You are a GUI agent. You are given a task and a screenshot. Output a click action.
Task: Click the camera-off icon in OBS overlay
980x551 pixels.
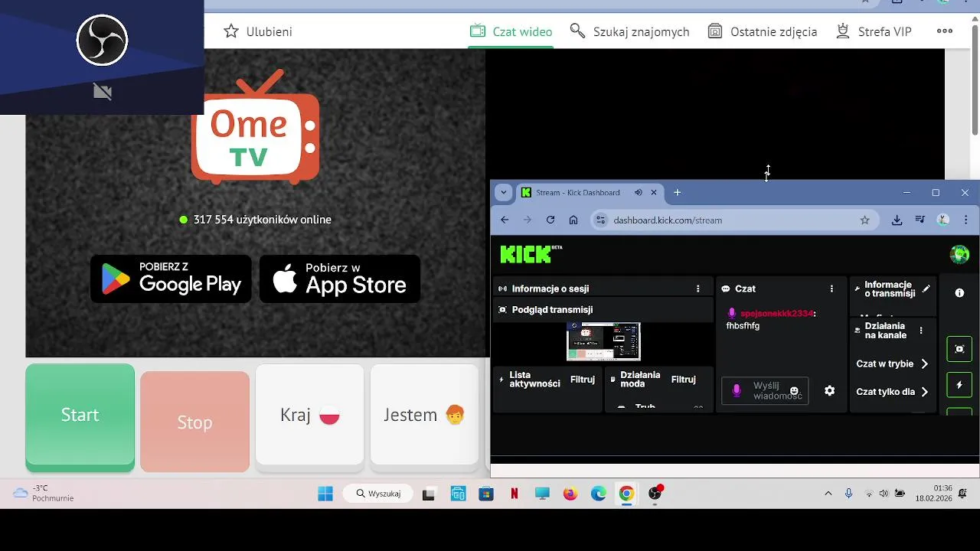(x=102, y=92)
